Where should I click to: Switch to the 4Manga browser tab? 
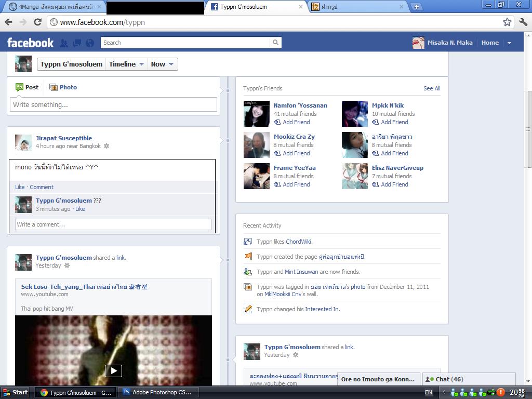point(54,7)
